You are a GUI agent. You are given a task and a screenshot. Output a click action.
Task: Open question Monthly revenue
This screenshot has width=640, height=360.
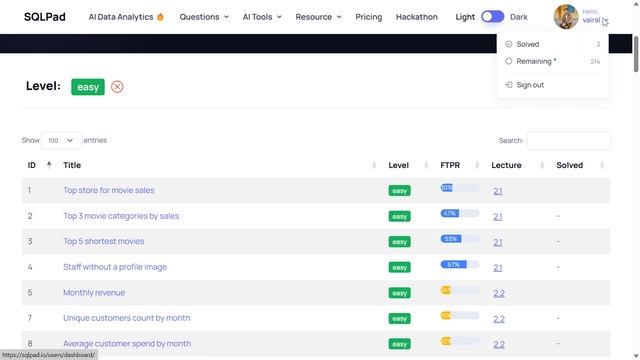point(94,293)
